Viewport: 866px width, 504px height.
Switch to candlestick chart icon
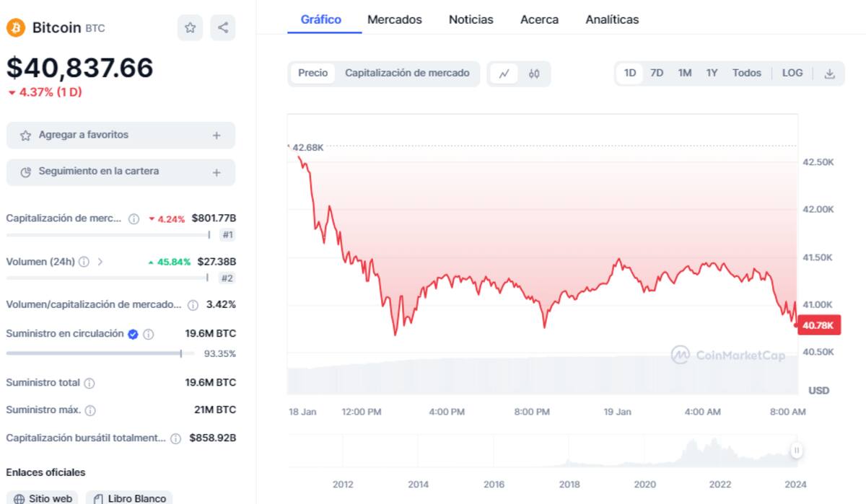(x=534, y=74)
